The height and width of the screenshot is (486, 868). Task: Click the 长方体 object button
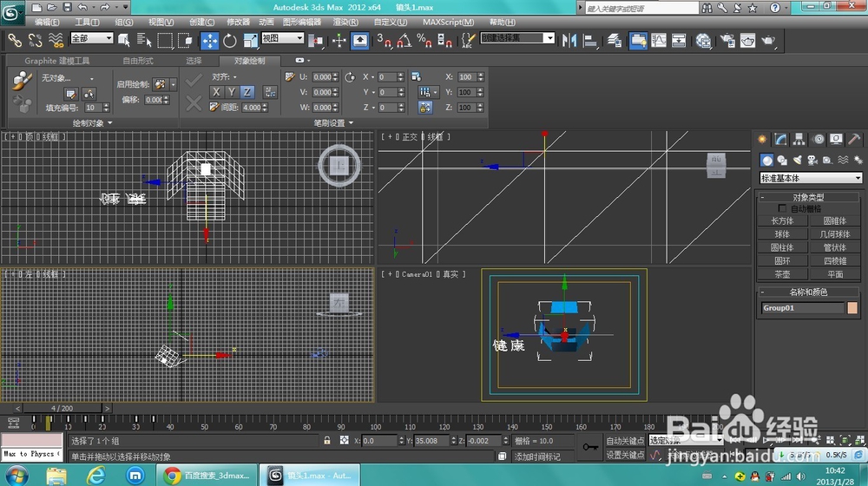782,221
